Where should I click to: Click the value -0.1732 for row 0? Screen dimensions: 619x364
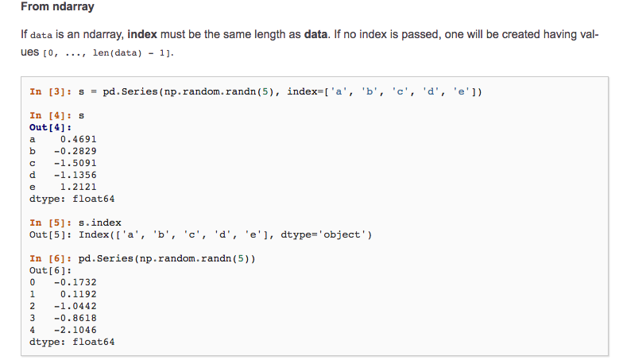(x=75, y=282)
